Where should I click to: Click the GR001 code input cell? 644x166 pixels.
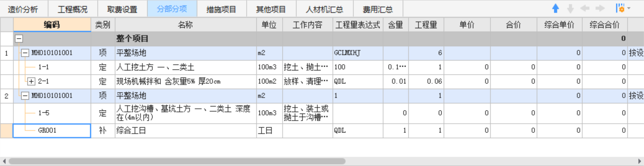point(52,131)
